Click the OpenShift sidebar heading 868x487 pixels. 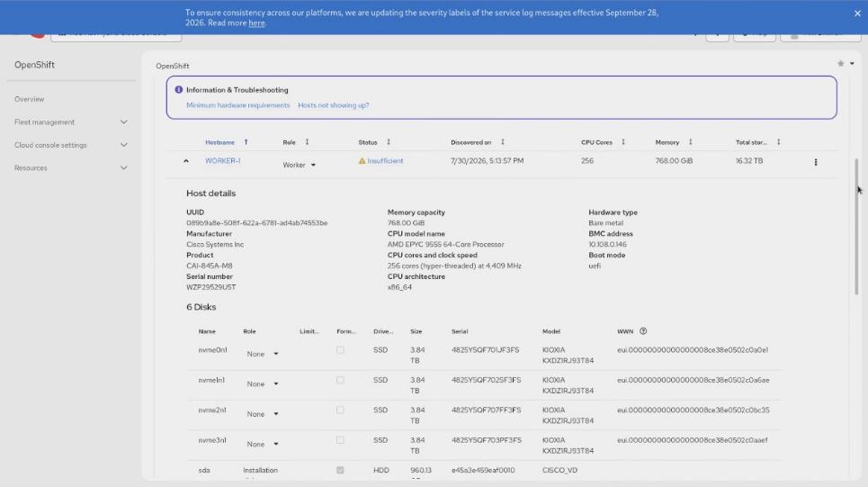pos(34,65)
